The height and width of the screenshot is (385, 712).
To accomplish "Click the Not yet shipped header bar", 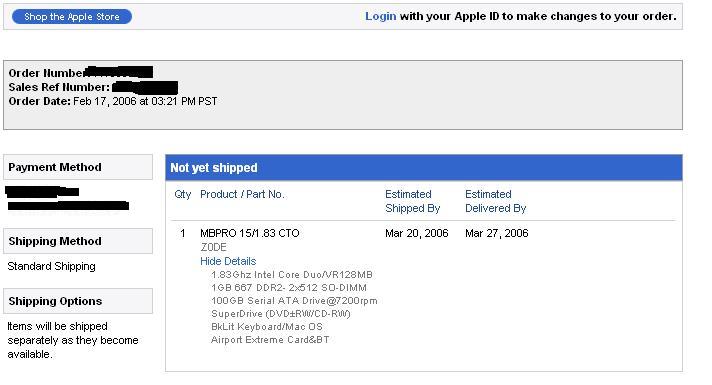I will point(424,168).
